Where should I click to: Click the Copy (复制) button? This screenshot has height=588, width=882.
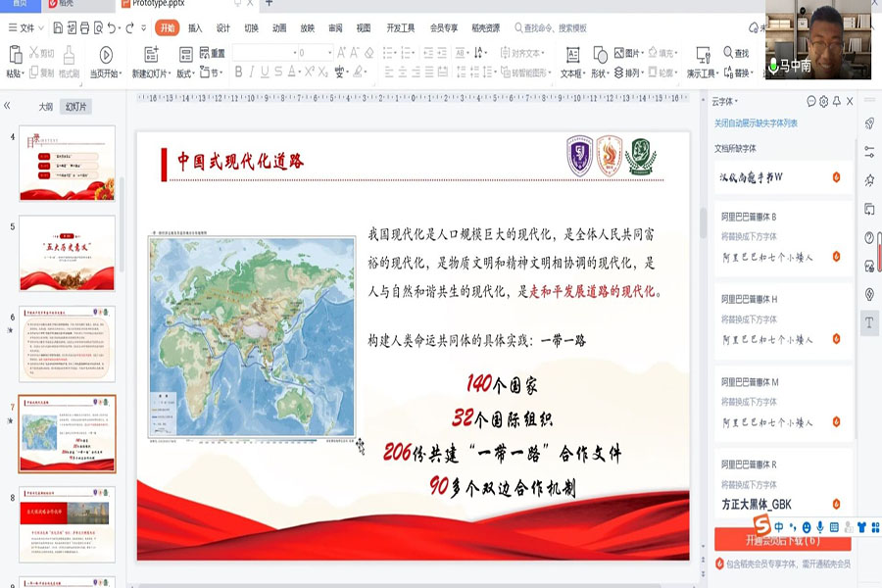pyautogui.click(x=41, y=73)
